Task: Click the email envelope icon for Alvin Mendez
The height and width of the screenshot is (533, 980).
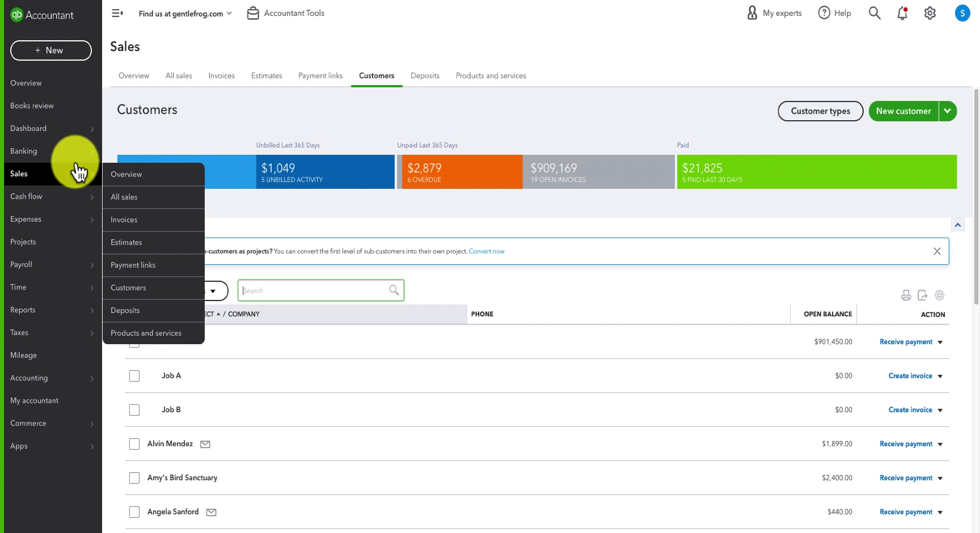Action: (x=205, y=444)
